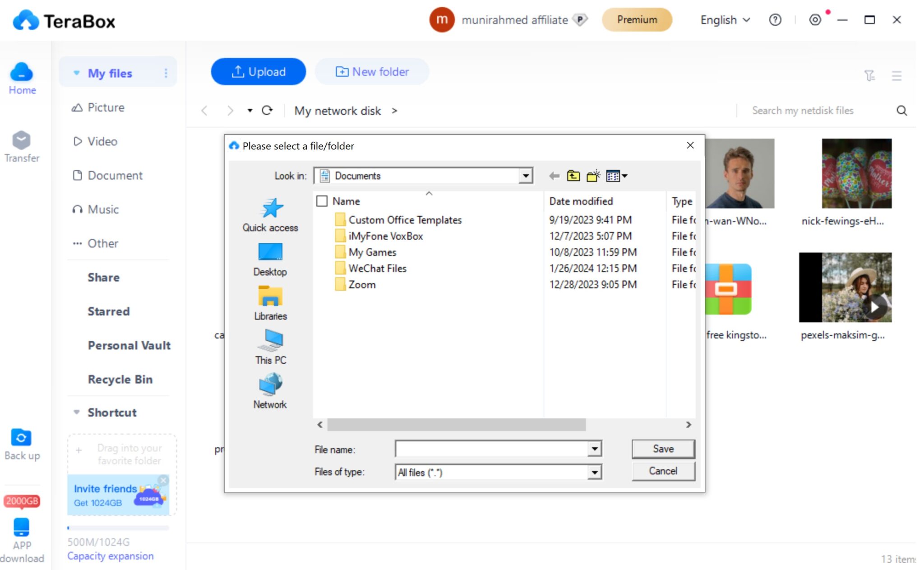Click the refresh icon in navigation bar

pos(267,111)
